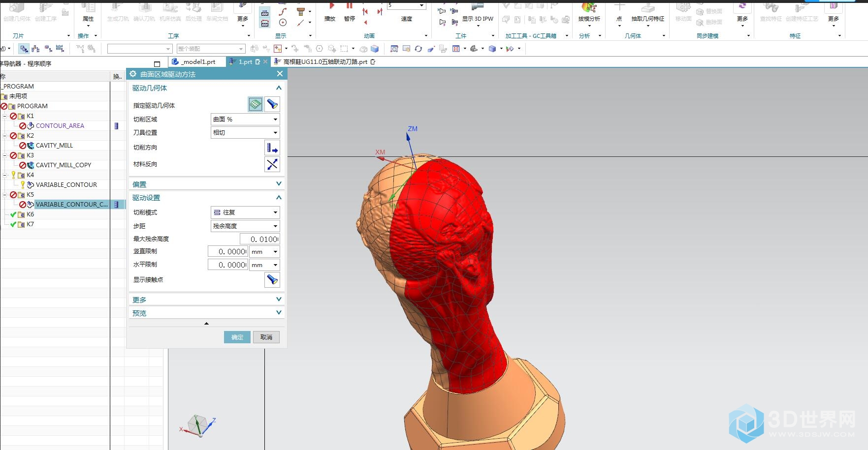This screenshot has width=868, height=450.
Task: Switch to 1.prt tab
Action: 249,62
